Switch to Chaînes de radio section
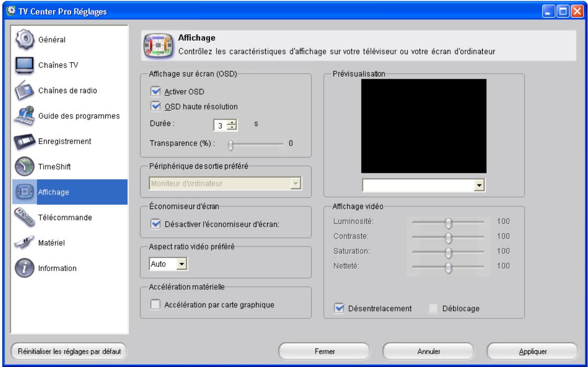The height and width of the screenshot is (367, 588). click(x=69, y=90)
